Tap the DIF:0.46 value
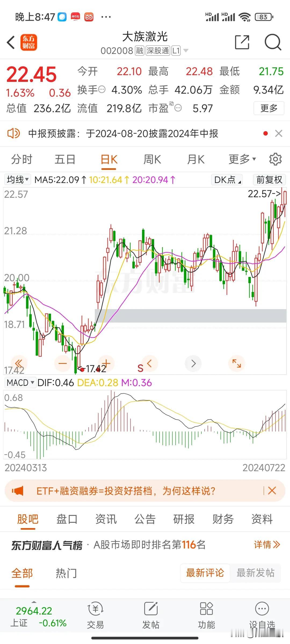 [56, 383]
